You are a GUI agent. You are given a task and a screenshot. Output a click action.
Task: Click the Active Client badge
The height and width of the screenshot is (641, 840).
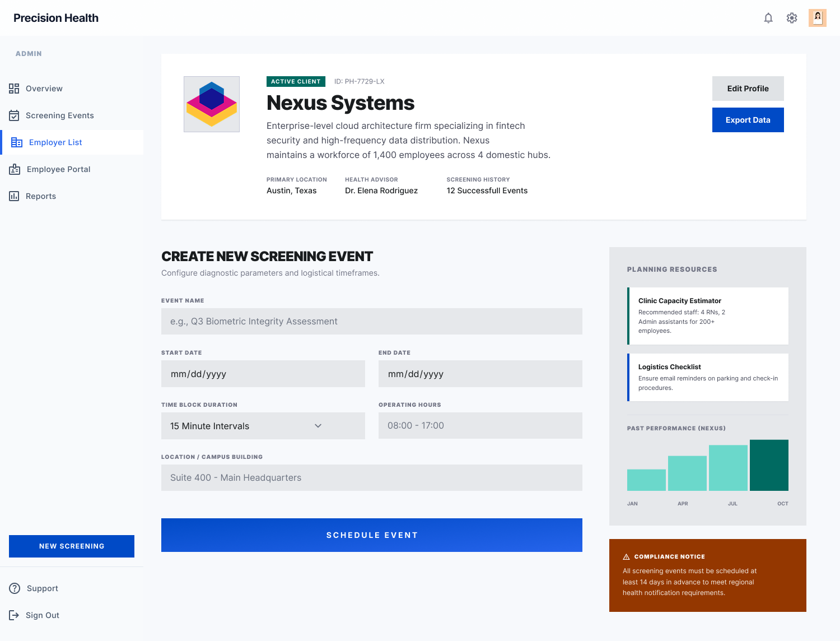click(296, 81)
